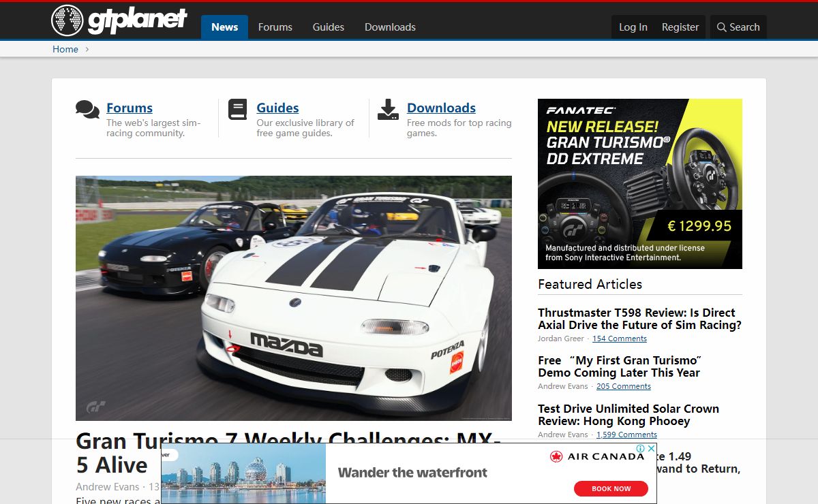Open 1,599 Comments link

pos(626,435)
